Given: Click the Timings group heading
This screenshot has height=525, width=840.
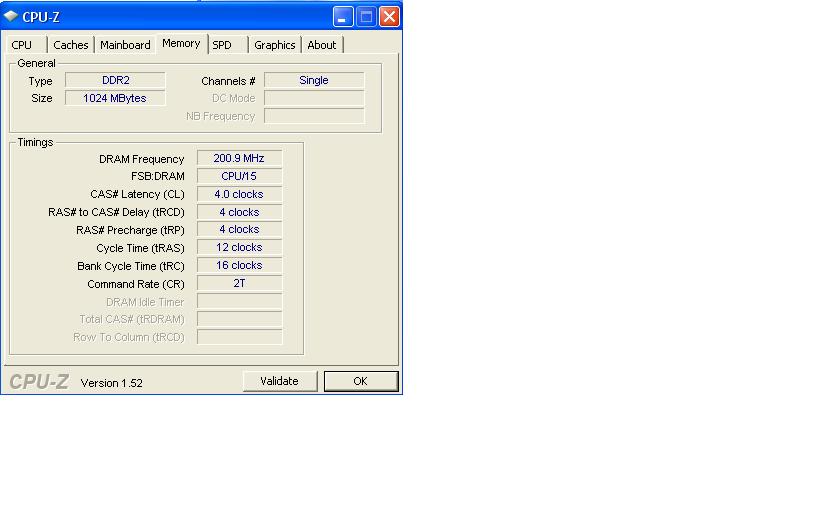Looking at the screenshot, I should pyautogui.click(x=35, y=142).
